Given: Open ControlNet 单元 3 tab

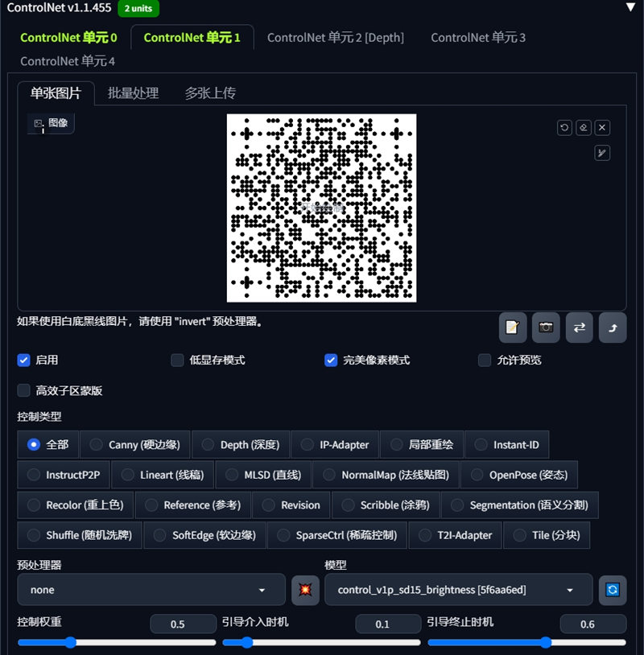Looking at the screenshot, I should pos(478,38).
